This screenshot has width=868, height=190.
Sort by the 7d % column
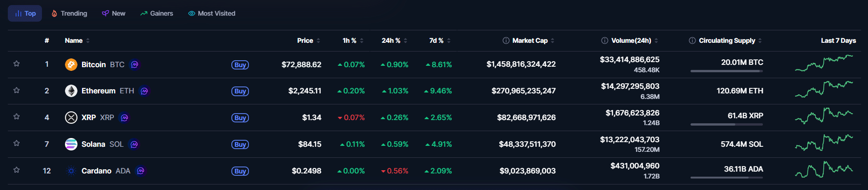[439, 40]
